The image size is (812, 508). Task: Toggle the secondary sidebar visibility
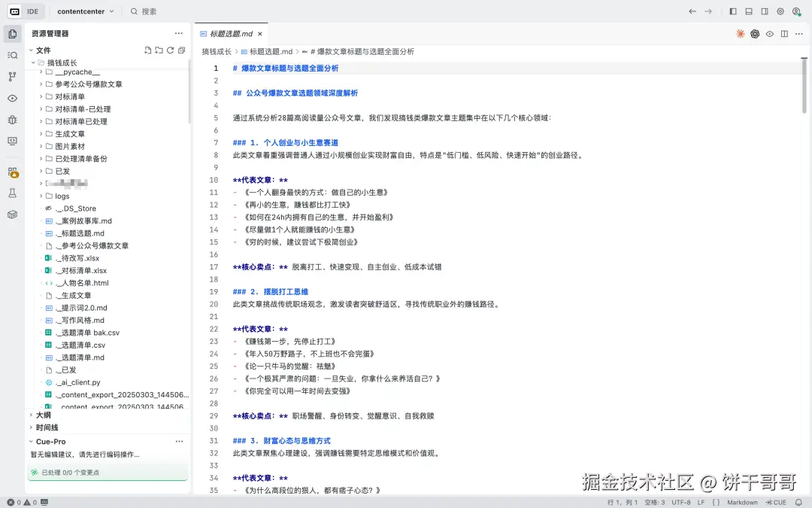click(x=765, y=11)
